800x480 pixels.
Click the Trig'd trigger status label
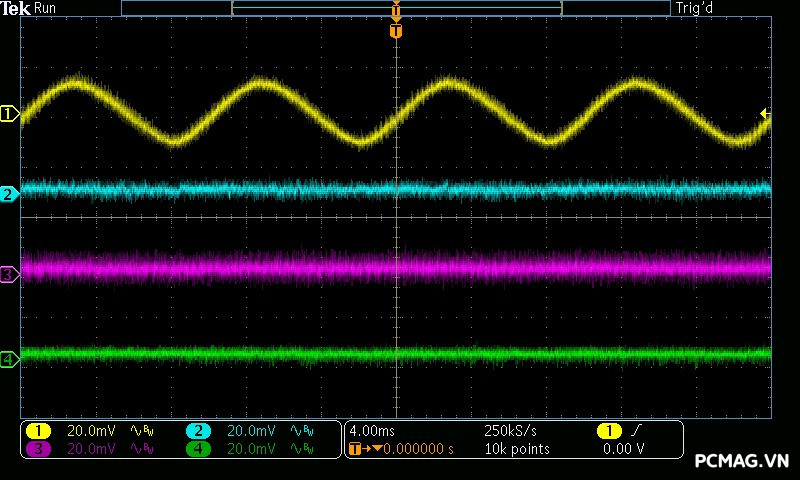[693, 8]
